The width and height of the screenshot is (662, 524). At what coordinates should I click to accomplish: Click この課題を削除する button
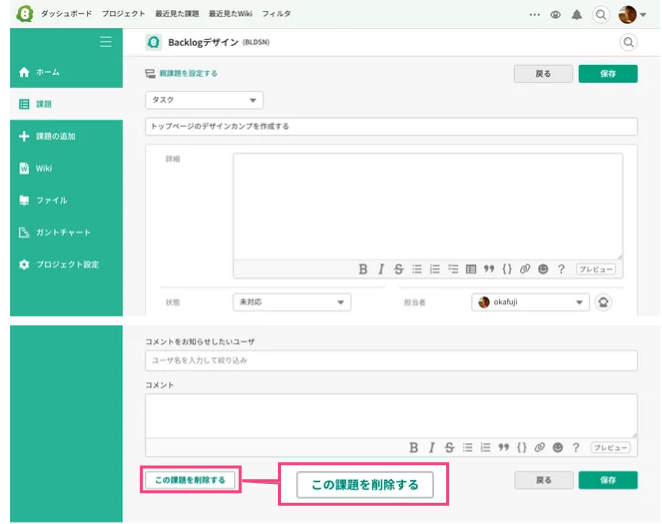click(x=190, y=480)
